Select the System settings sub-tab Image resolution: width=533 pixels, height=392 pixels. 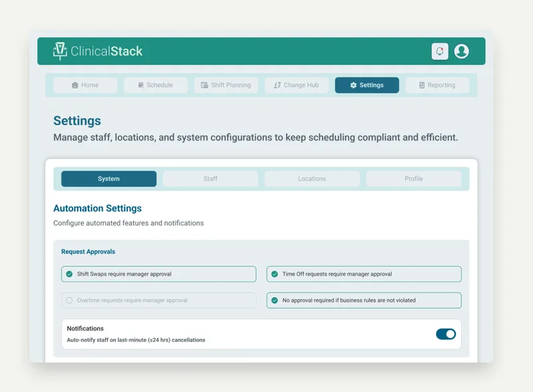click(109, 178)
